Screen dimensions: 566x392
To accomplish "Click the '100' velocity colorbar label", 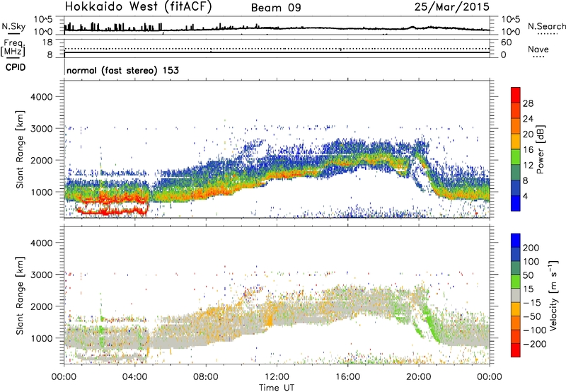I will [x=531, y=262].
